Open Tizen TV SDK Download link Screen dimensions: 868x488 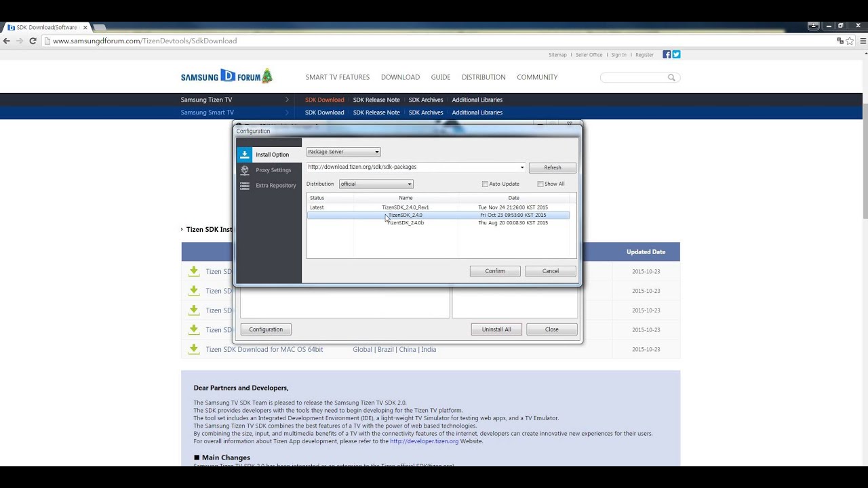click(x=324, y=100)
